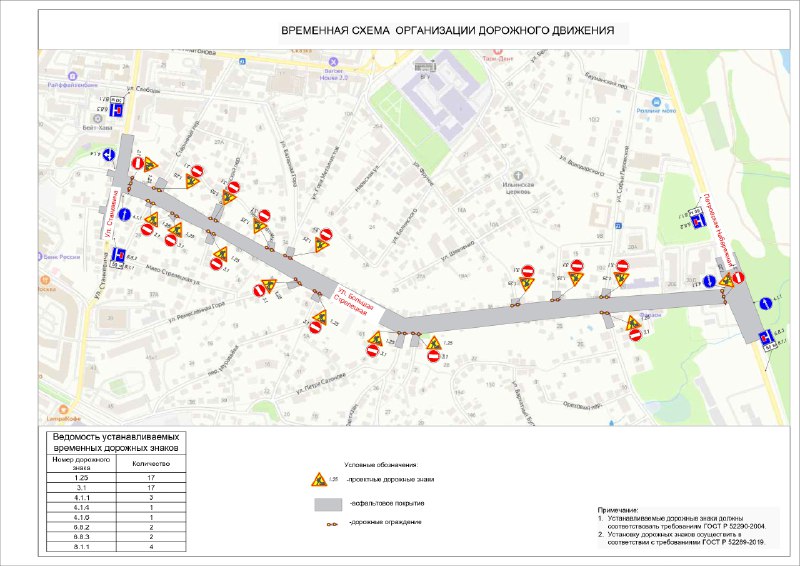
Task: Click the 6.8.3 cell in the signs table
Action: (82, 537)
